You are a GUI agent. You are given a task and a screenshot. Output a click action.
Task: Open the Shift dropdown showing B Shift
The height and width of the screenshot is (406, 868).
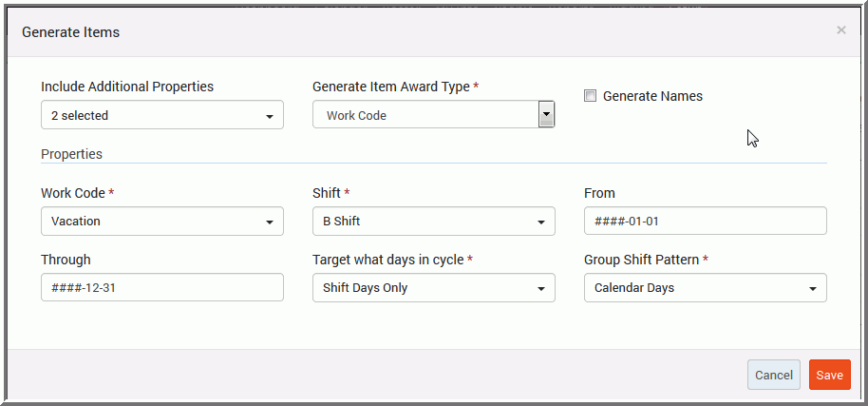point(433,221)
